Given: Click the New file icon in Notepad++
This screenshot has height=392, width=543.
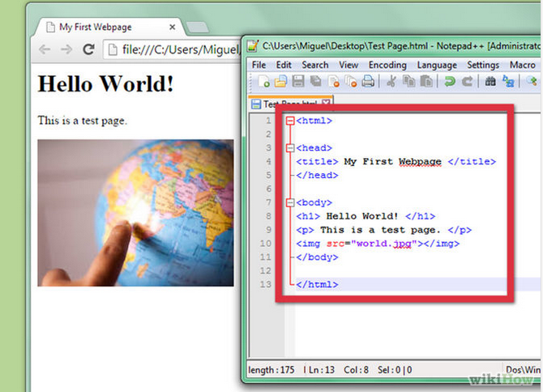Looking at the screenshot, I should tap(263, 81).
